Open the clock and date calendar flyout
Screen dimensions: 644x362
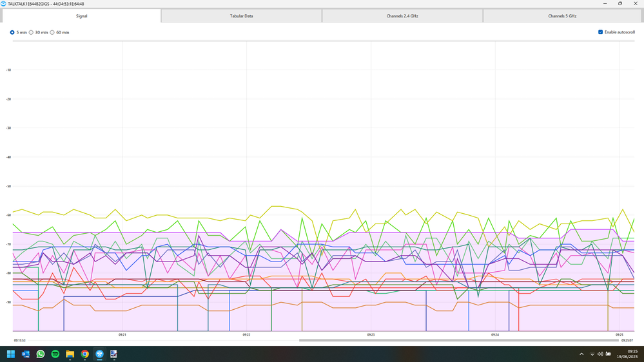point(628,354)
